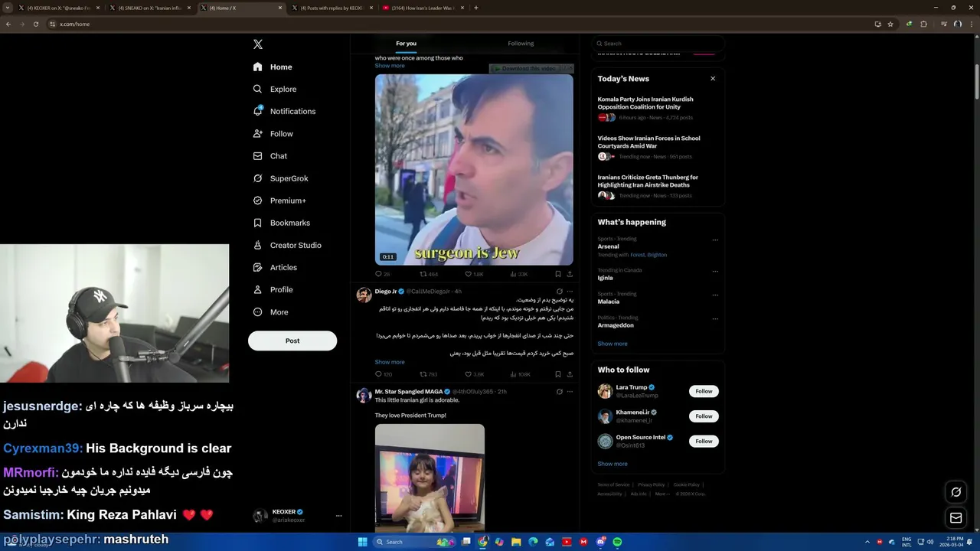Follow Open Source Intel
This screenshot has height=551, width=980.
[x=704, y=442]
